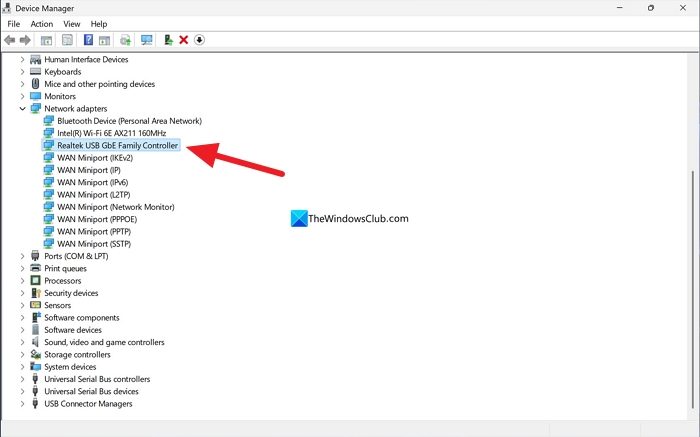Click the Back arrow toolbar icon

[x=9, y=40]
